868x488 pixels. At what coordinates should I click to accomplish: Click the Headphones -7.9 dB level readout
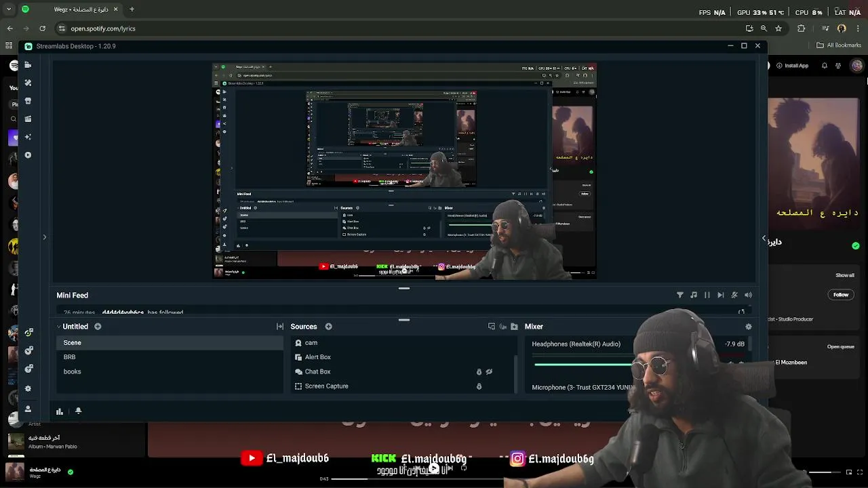click(735, 344)
